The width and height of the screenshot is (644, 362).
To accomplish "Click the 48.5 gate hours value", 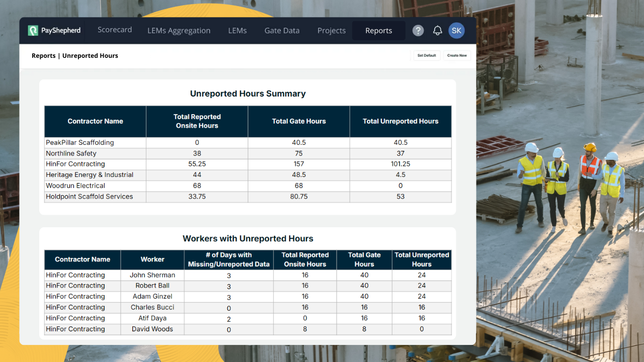I will click(299, 175).
